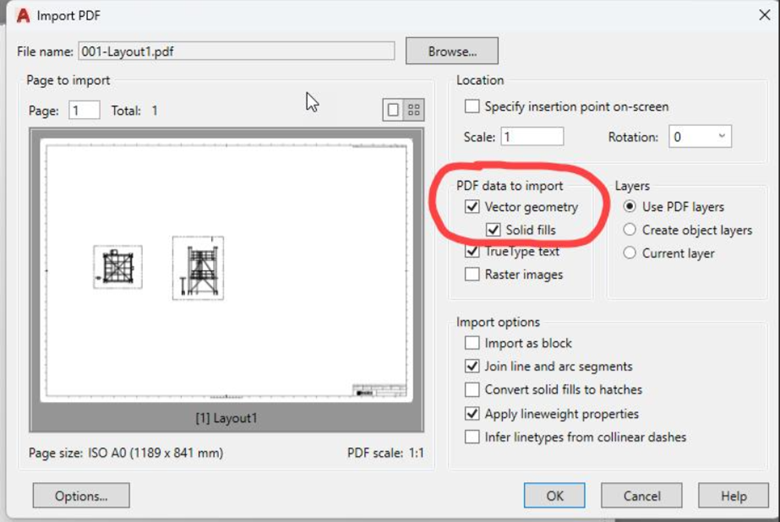Switch to single page preview icon
The width and height of the screenshot is (780, 522).
(393, 110)
